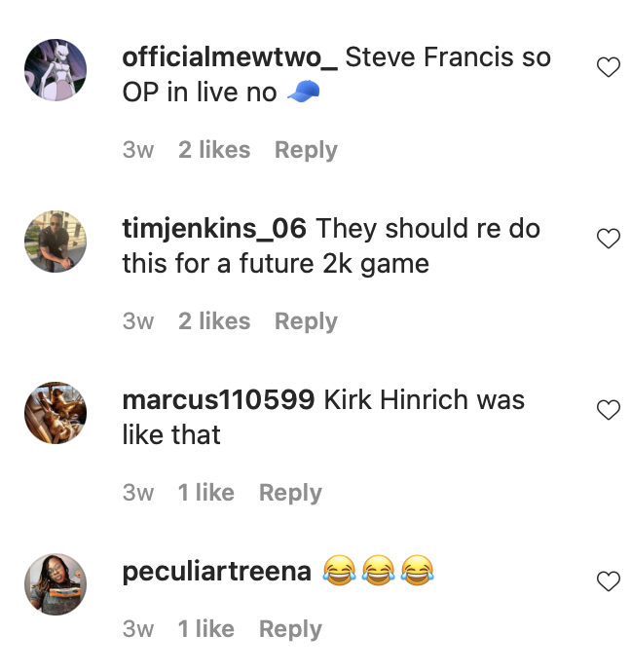Image resolution: width=631 pixels, height=672 pixels.
Task: Reply to peculiartreena's comment
Action: [290, 629]
